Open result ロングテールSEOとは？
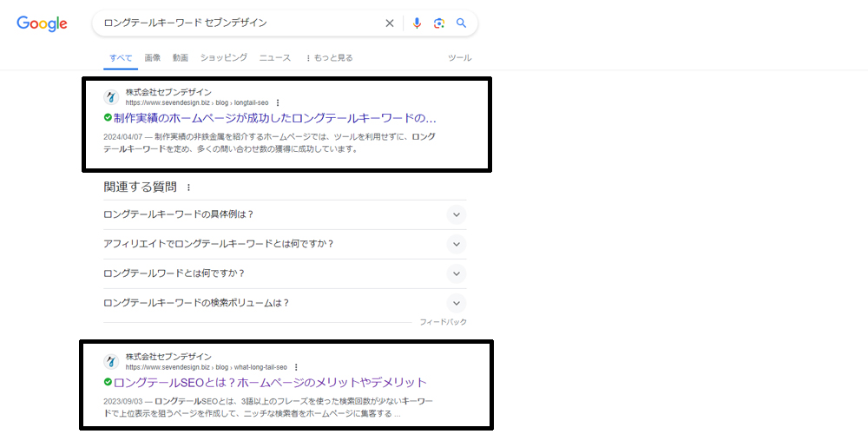This screenshot has height=434, width=868. [x=271, y=383]
